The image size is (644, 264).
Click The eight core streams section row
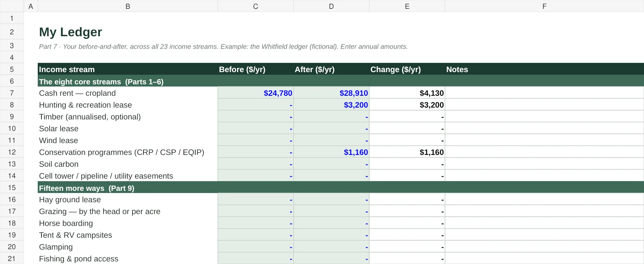pos(341,81)
